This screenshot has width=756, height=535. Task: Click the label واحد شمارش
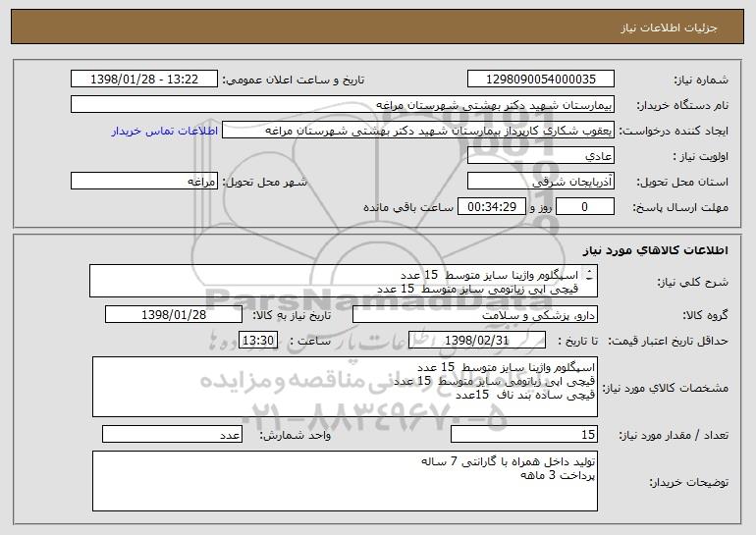[x=296, y=435]
